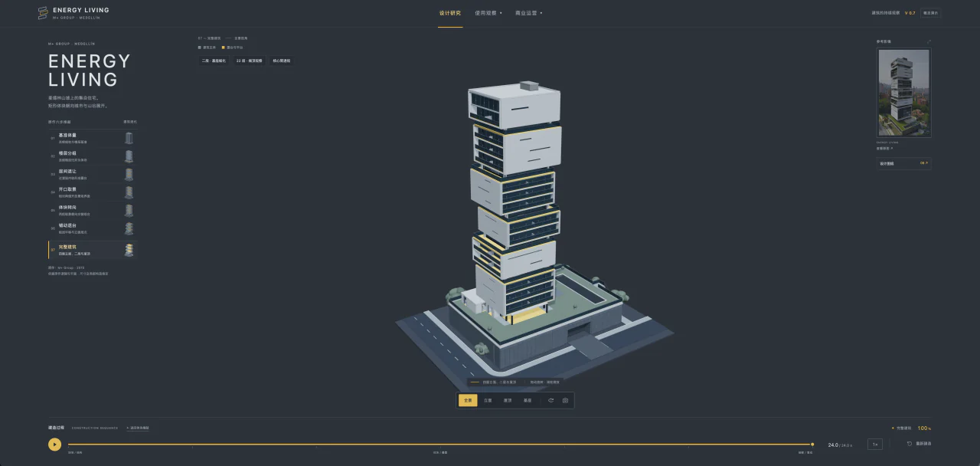Open the reference photo thumbnail
This screenshot has width=980, height=466.
click(904, 92)
